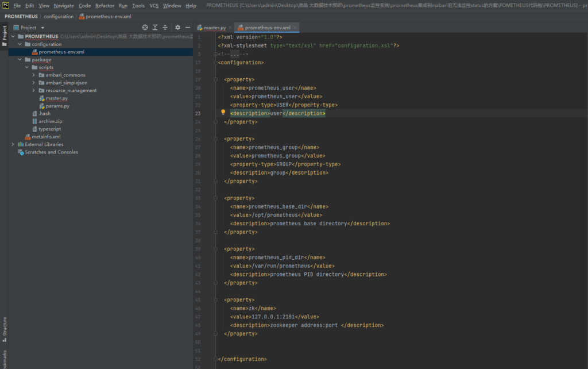Collapse the PROMETHEUS root folder
Screen dimensions: 588x369
tap(13, 36)
